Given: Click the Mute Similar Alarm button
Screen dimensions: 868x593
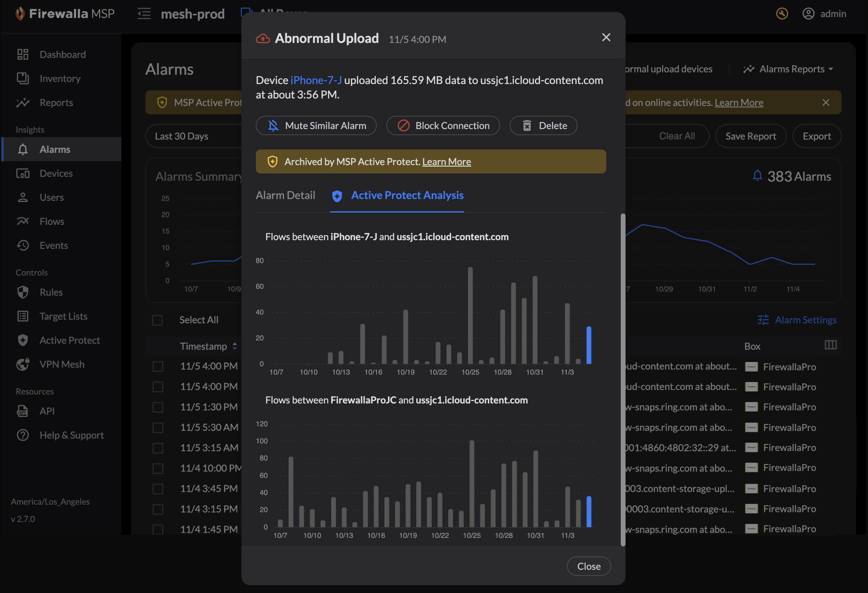Looking at the screenshot, I should (x=316, y=125).
